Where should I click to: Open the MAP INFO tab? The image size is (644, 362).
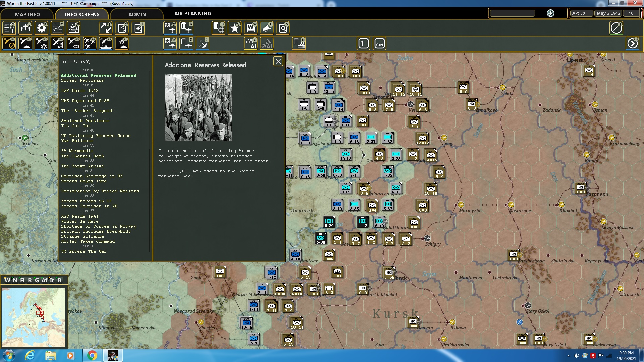point(27,14)
